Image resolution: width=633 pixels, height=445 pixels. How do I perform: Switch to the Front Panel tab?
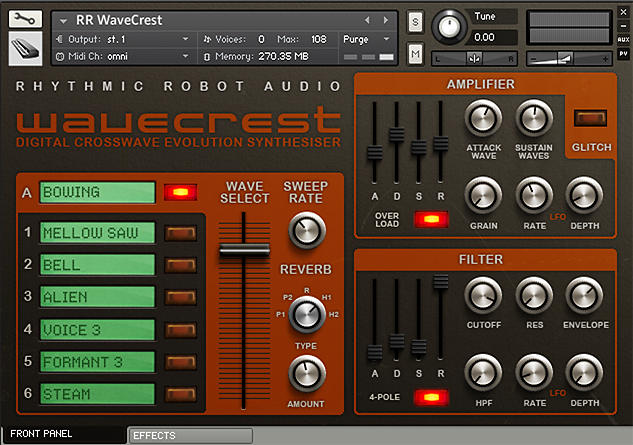pyautogui.click(x=63, y=434)
